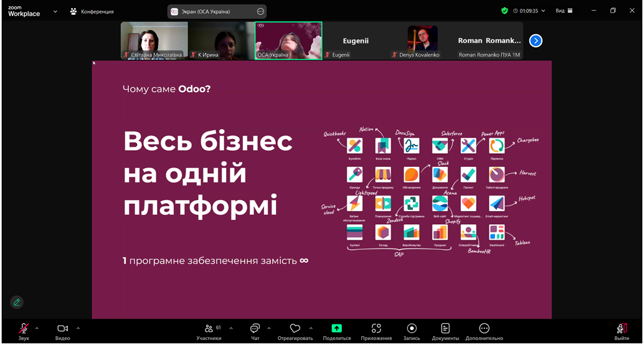Click the Точка продажу app icon

[383, 174]
